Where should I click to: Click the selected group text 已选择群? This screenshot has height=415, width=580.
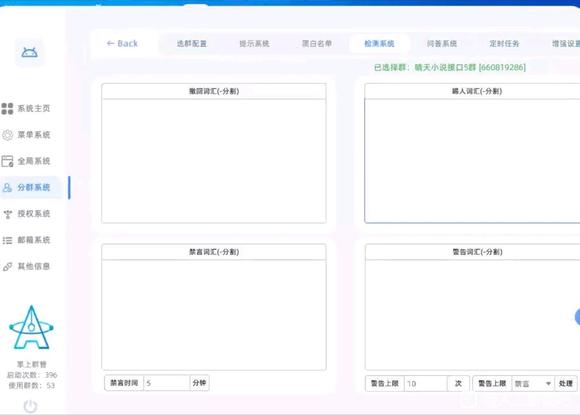tap(450, 67)
